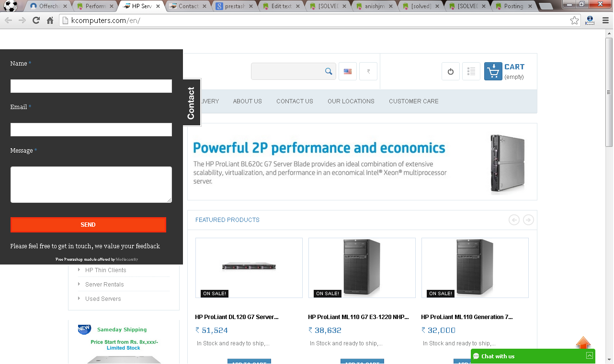
Task: Click the ₹ 32,000 price
Action: [438, 330]
